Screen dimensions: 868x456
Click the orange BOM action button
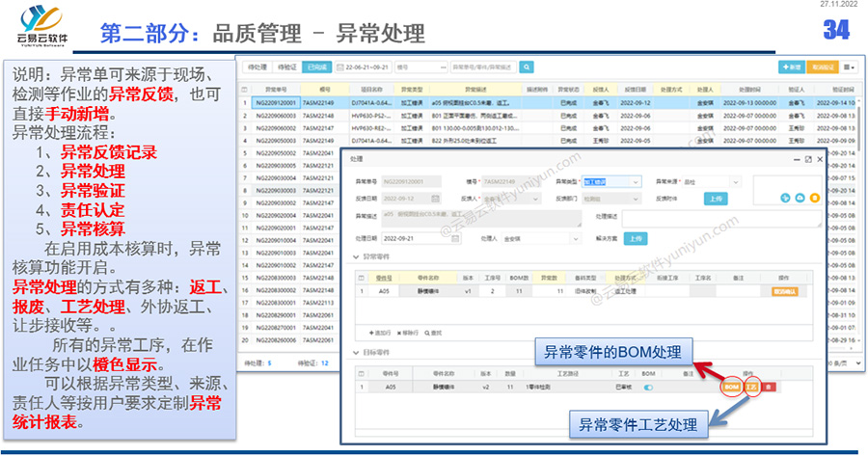pyautogui.click(x=731, y=387)
